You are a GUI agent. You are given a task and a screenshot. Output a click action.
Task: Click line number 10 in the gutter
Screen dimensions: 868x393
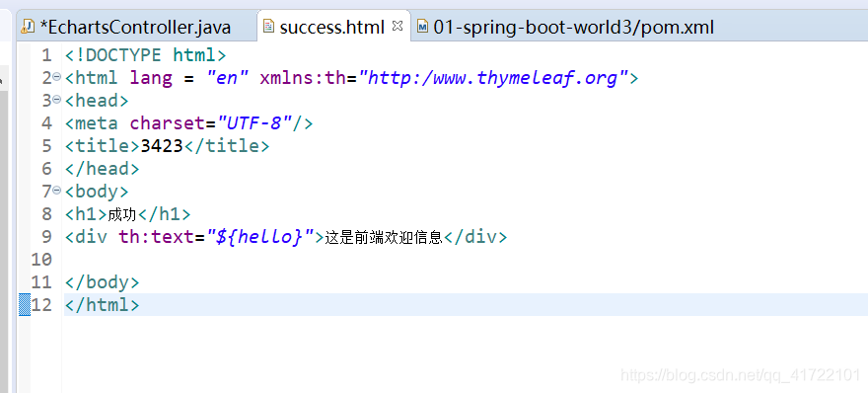click(x=41, y=260)
